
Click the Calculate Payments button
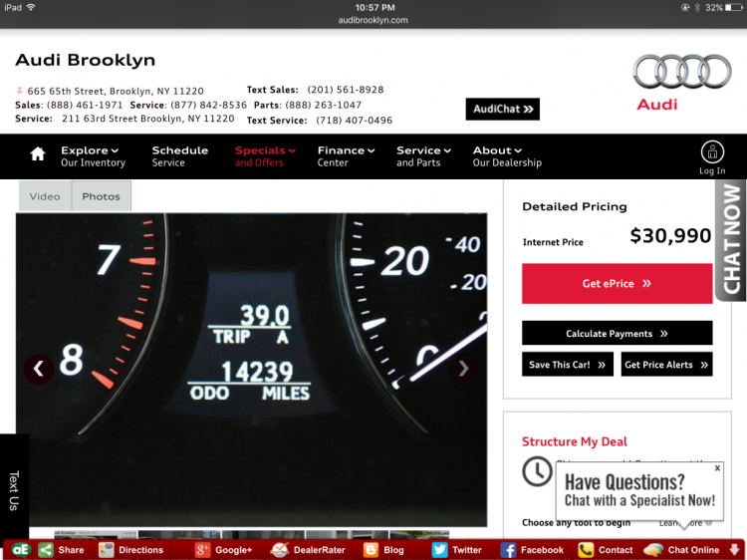point(617,333)
